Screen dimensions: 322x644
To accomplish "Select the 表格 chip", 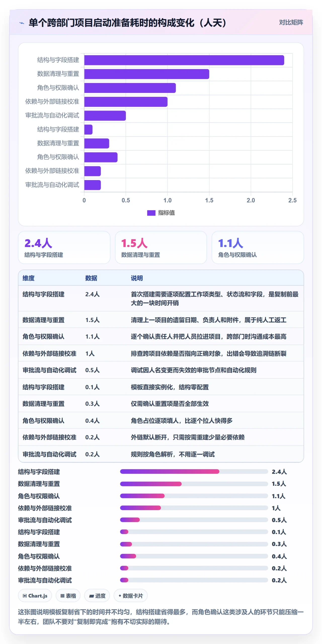I will (x=68, y=596).
